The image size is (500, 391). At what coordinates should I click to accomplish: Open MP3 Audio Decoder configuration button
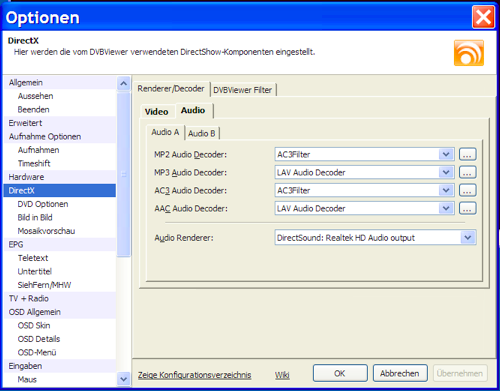pos(467,172)
